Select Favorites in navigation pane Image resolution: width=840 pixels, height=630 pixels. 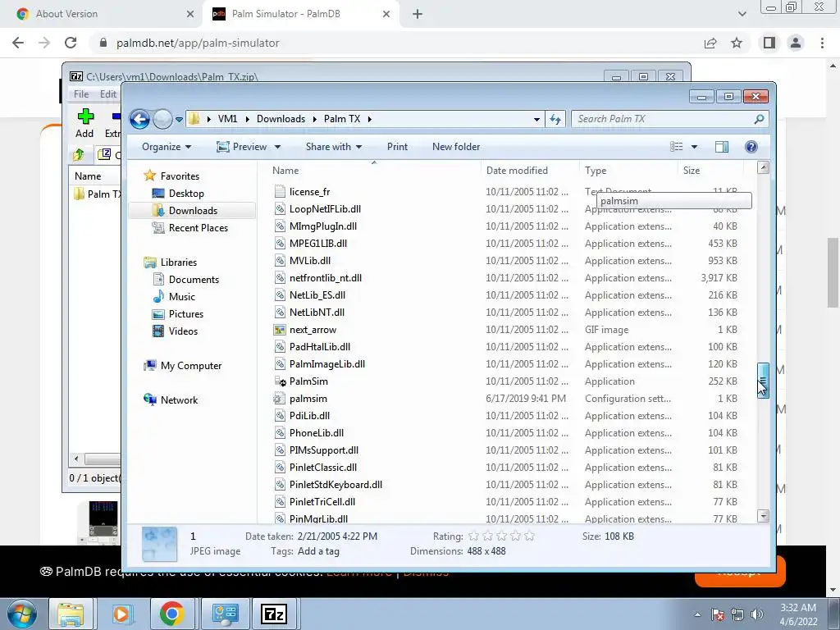click(x=180, y=176)
